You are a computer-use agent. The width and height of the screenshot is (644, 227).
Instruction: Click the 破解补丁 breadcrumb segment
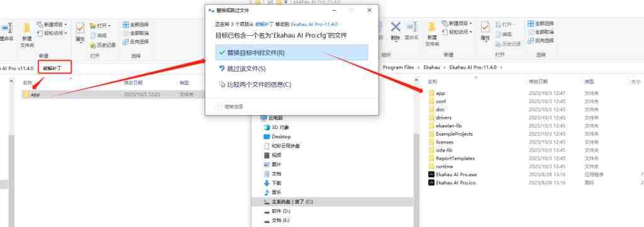click(x=52, y=68)
